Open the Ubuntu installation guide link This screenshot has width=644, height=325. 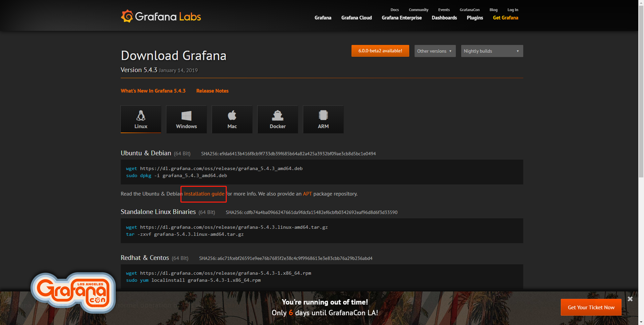tap(204, 194)
